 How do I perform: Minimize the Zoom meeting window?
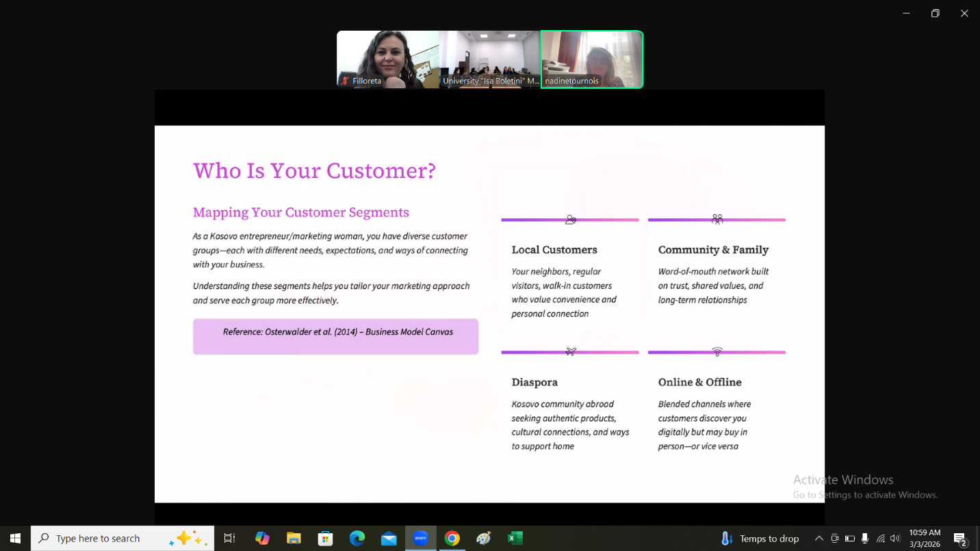coord(906,13)
